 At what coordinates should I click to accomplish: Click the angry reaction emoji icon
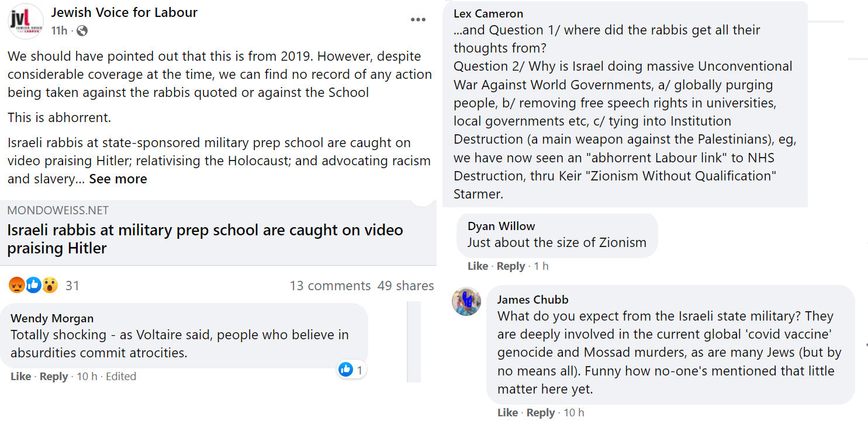tap(17, 286)
